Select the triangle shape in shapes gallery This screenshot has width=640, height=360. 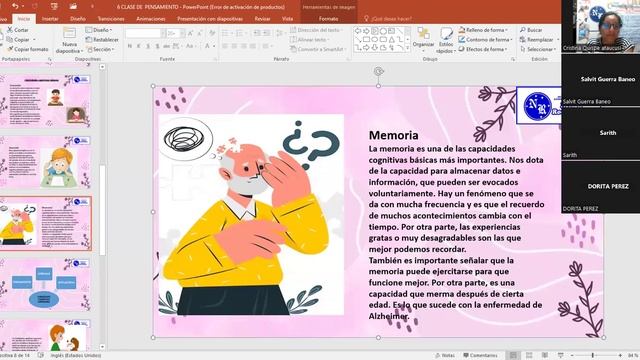[x=391, y=40]
